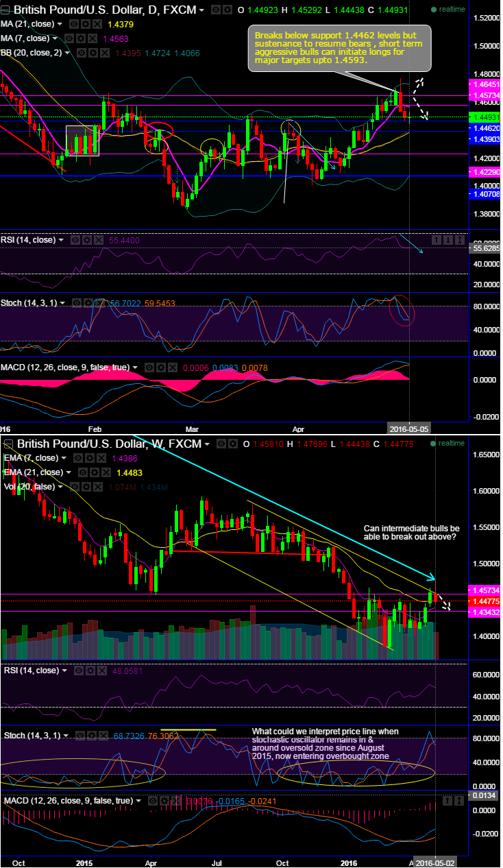Remove MACD indicator from daily chart

click(173, 367)
